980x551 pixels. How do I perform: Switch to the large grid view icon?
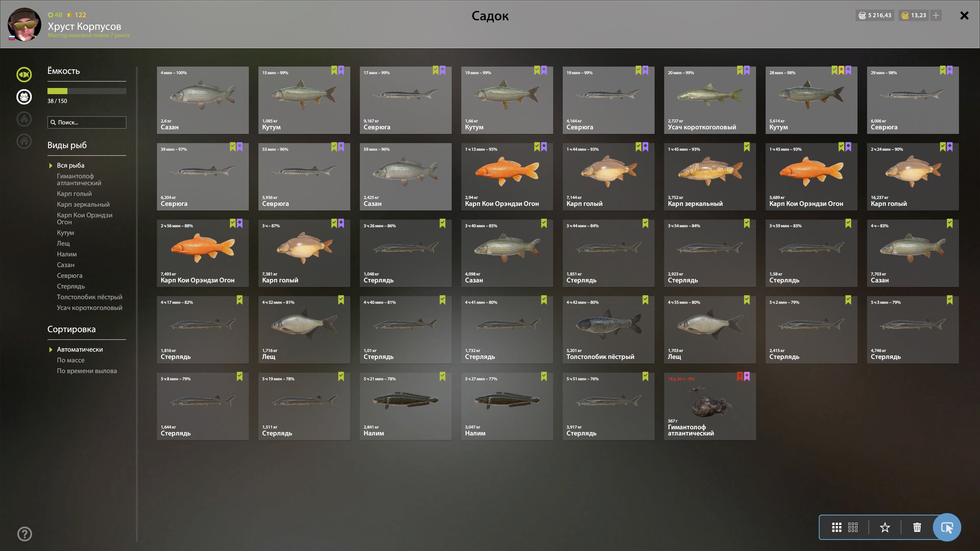pos(837,527)
